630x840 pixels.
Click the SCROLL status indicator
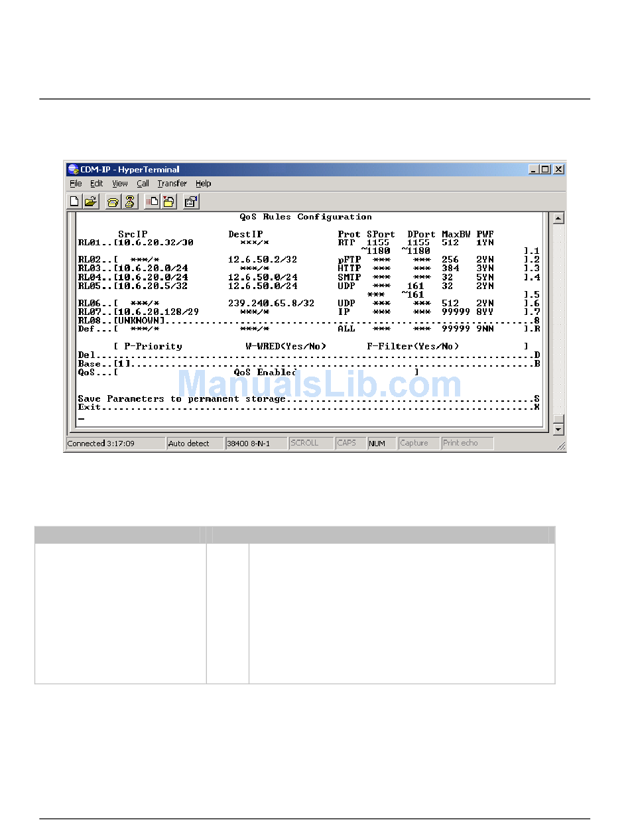(x=311, y=444)
